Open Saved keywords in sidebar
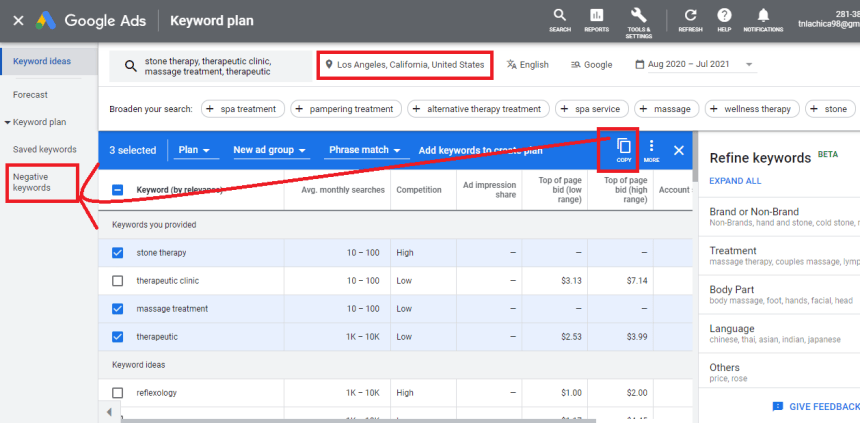Image resolution: width=860 pixels, height=423 pixels. coord(45,149)
